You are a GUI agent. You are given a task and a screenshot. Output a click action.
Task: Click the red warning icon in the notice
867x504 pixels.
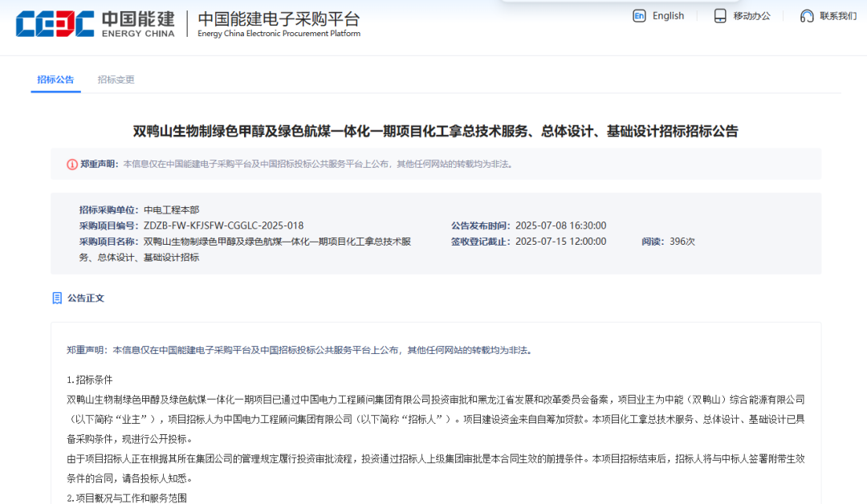72,165
